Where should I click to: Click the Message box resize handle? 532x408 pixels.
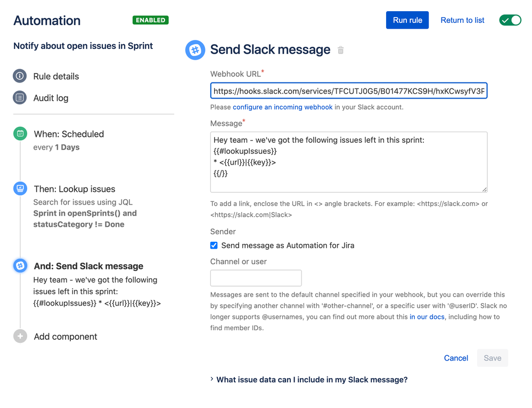click(485, 190)
